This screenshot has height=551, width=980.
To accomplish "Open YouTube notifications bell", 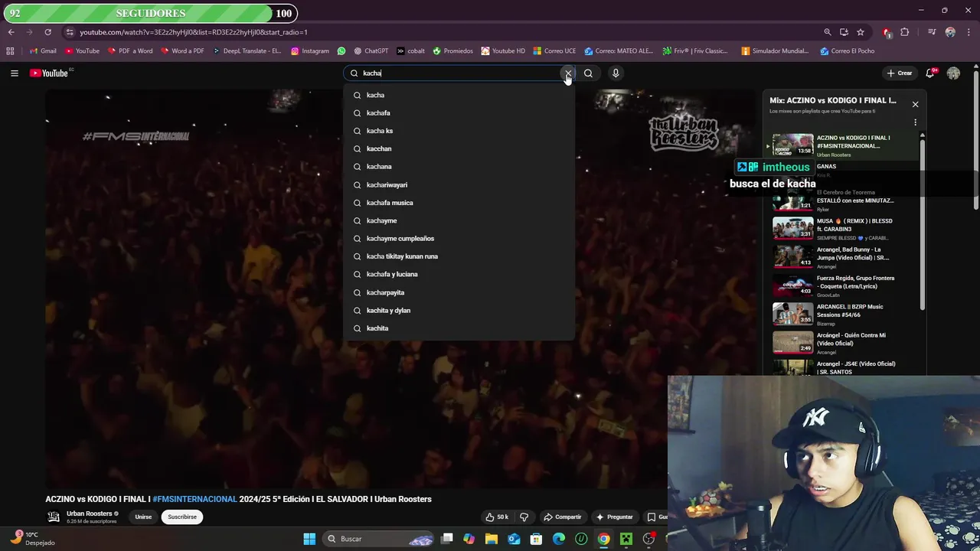I will pos(930,73).
